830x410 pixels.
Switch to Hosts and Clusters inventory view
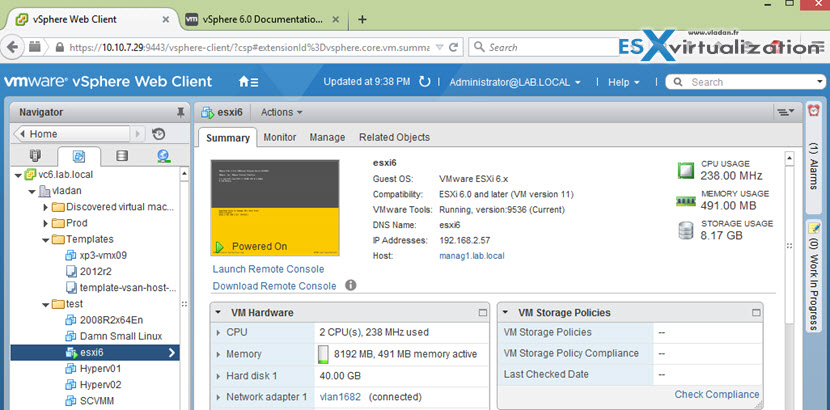(x=35, y=156)
